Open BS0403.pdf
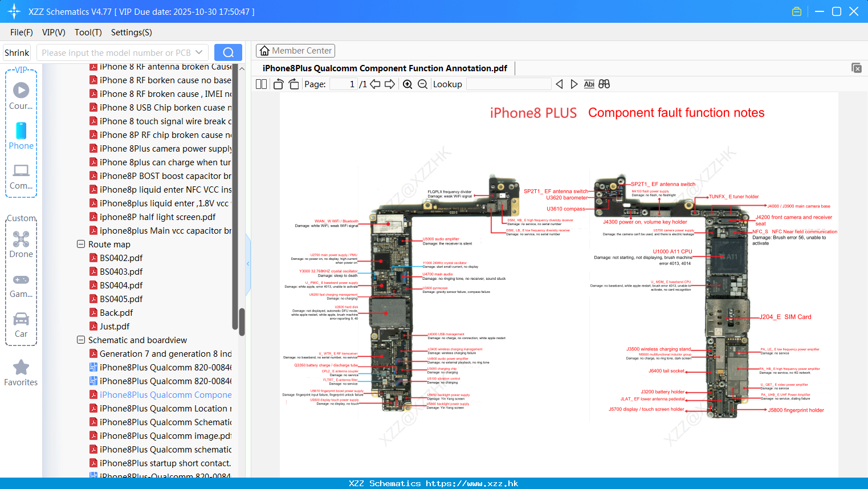Viewport: 868px width, 489px height. [x=121, y=272]
